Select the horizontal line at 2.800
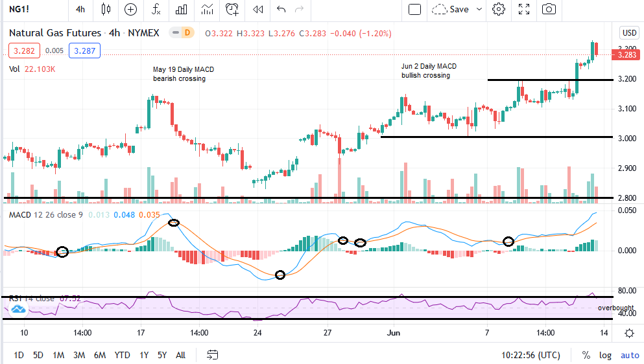This screenshot has height=364, width=644. pos(309,198)
